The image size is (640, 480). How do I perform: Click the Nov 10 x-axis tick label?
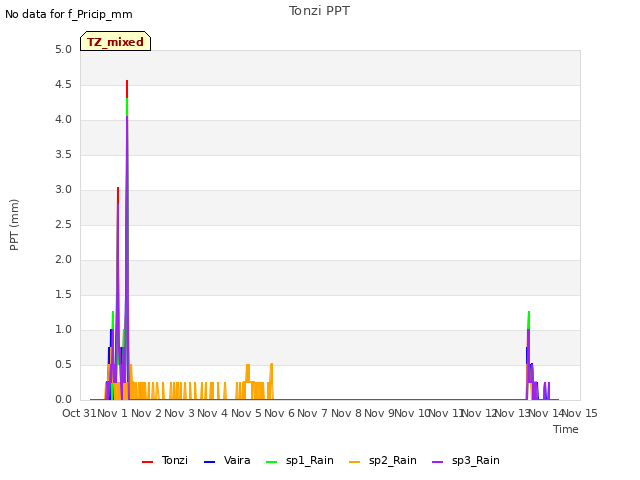click(412, 413)
